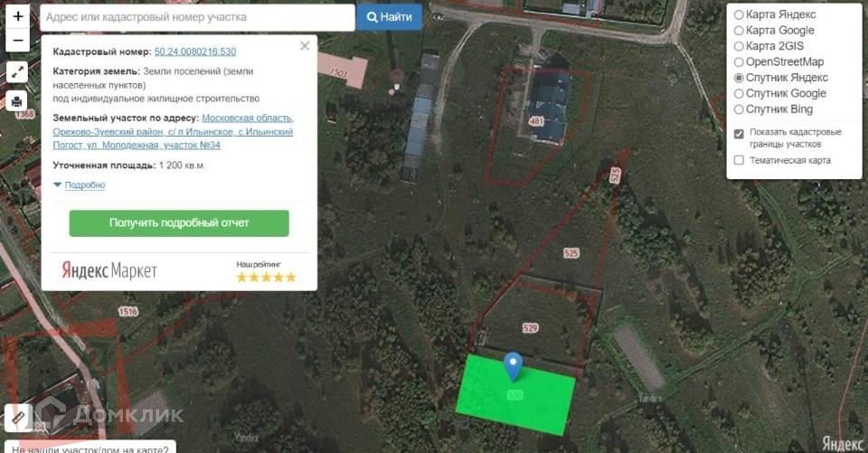Screen dimensions: 868x453
Task: Open the ruler measurement tool
Action: (x=18, y=418)
